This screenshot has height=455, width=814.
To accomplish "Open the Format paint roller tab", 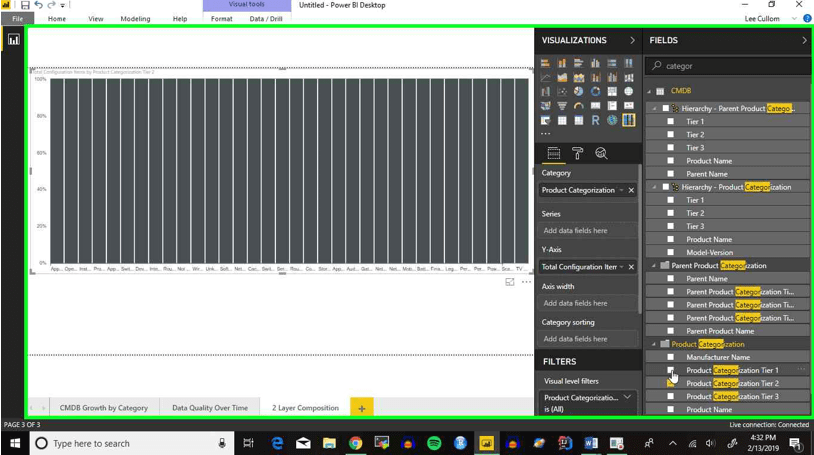I will click(577, 153).
